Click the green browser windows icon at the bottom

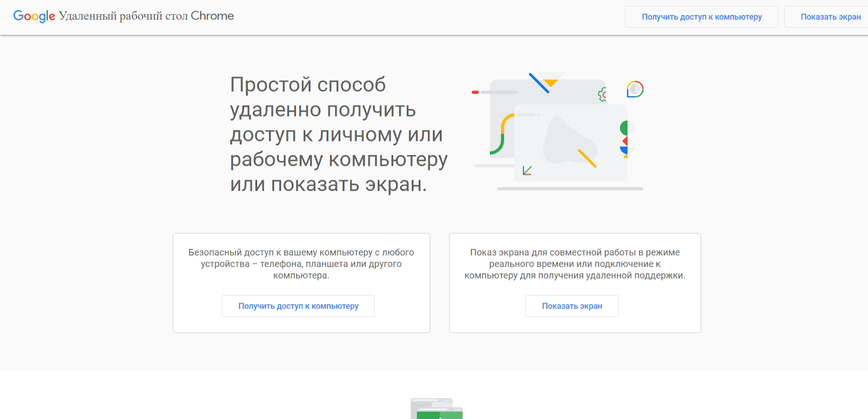coord(437,409)
